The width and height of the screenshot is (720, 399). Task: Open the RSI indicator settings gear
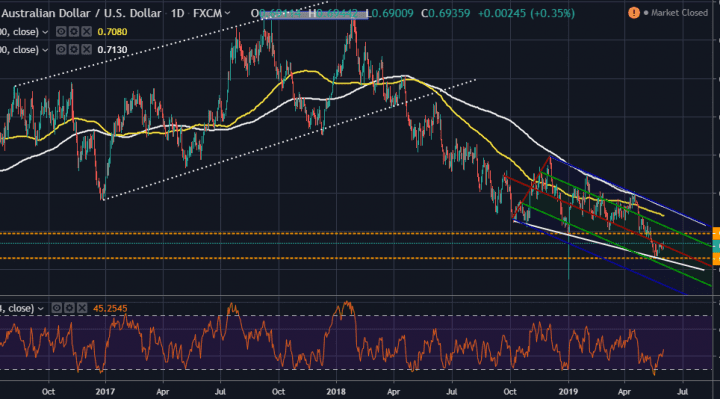pyautogui.click(x=69, y=308)
